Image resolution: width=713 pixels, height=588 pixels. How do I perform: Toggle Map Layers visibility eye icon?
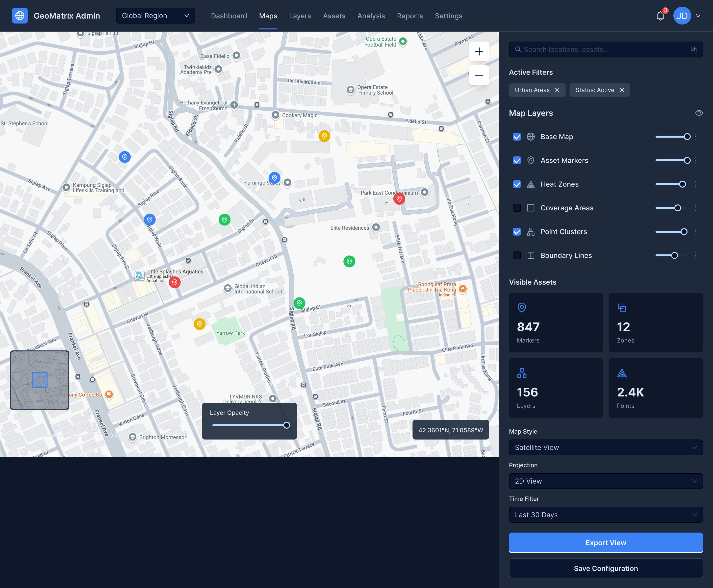tap(699, 113)
